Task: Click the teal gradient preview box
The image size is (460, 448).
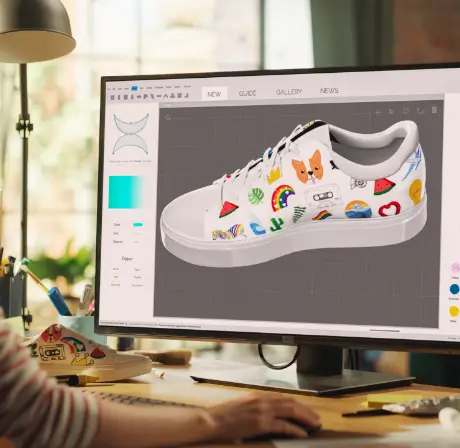Action: pyautogui.click(x=126, y=192)
